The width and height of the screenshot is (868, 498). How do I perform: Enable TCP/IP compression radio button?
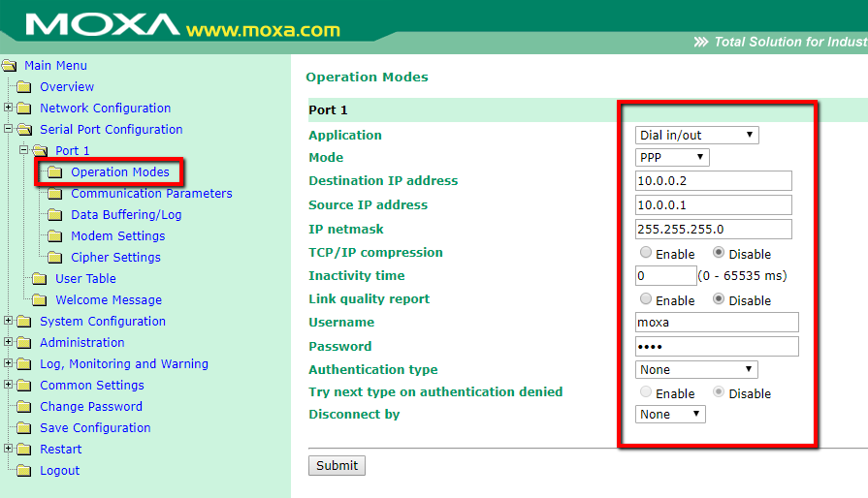point(646,253)
